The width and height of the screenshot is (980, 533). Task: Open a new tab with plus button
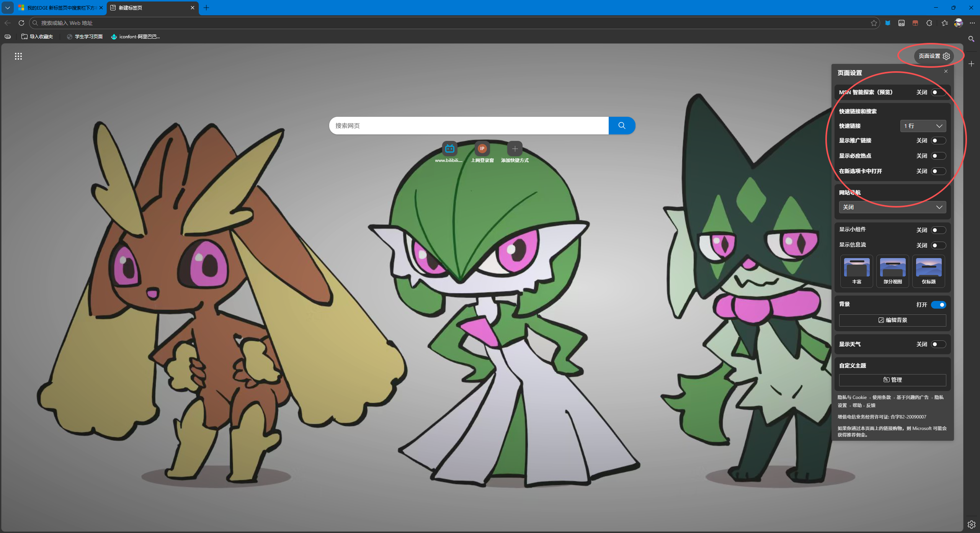coord(206,8)
